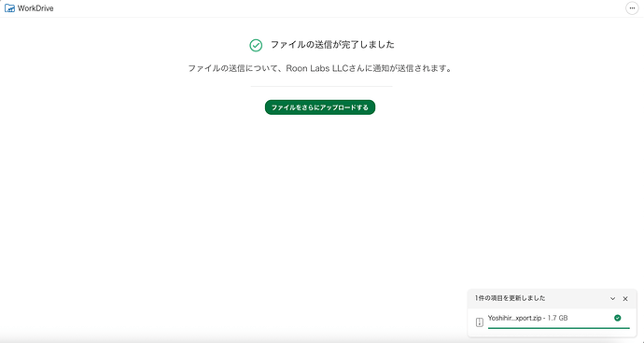This screenshot has width=644, height=343.
Task: Click ファイルをさらにアップロードする button
Action: pyautogui.click(x=320, y=107)
